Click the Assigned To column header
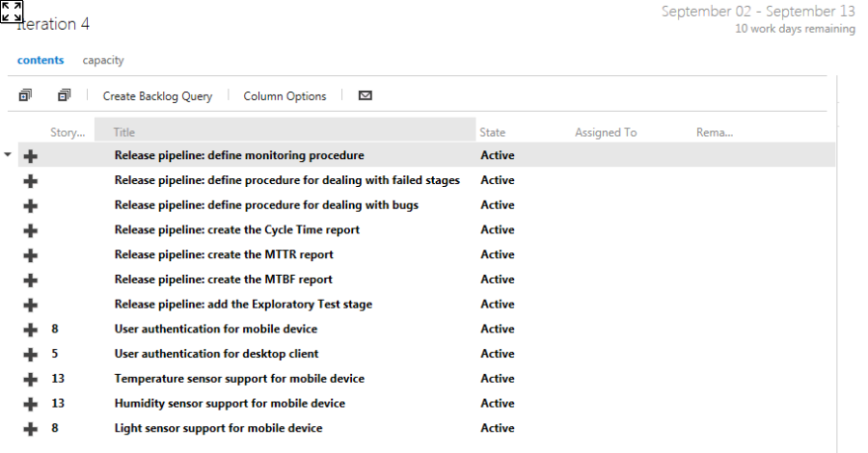The image size is (868, 453). (x=606, y=132)
